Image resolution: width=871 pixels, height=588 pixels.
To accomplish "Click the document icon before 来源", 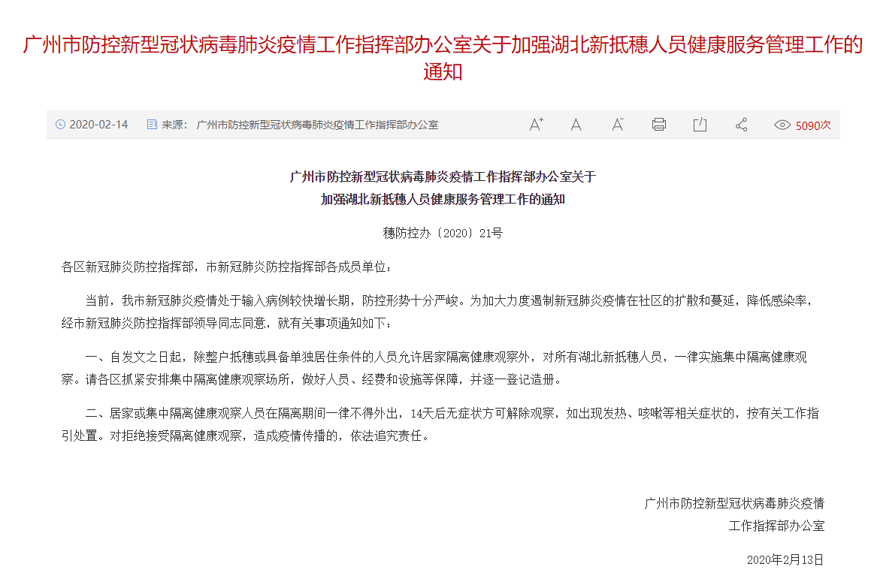I will [x=152, y=125].
